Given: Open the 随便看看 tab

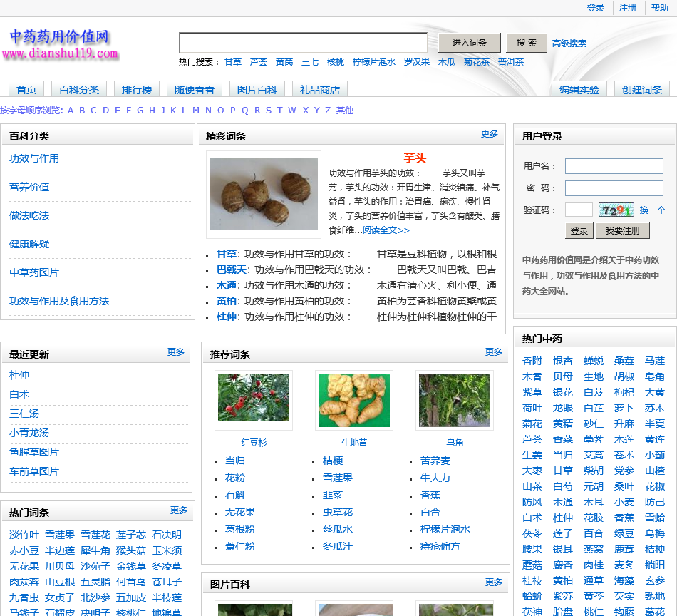Looking at the screenshot, I should click(x=195, y=89).
